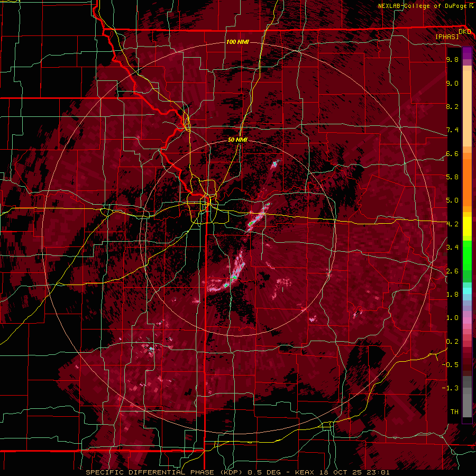Click the 4.2 value on the color scale
The width and height of the screenshot is (476, 476).
tap(452, 224)
